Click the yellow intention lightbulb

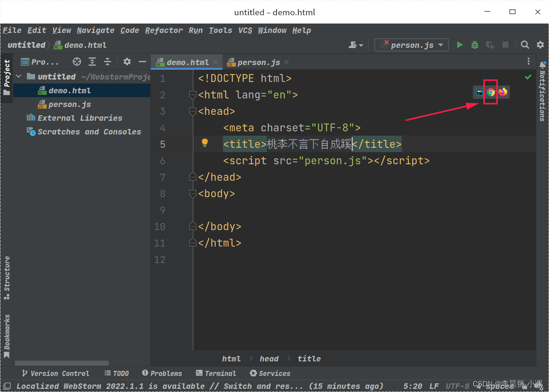point(205,143)
